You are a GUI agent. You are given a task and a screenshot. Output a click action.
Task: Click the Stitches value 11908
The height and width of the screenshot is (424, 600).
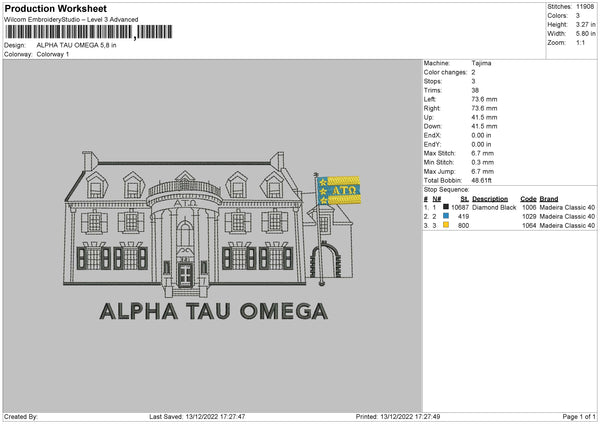[585, 7]
